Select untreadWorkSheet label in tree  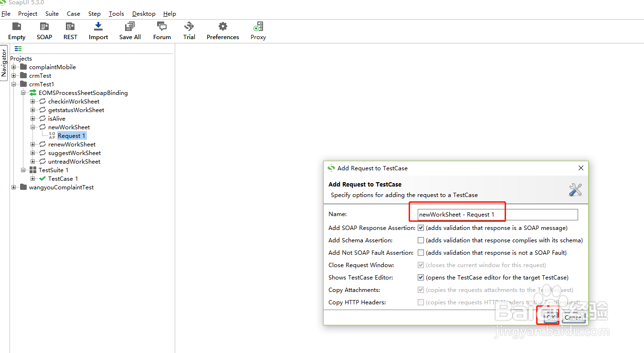pos(74,161)
